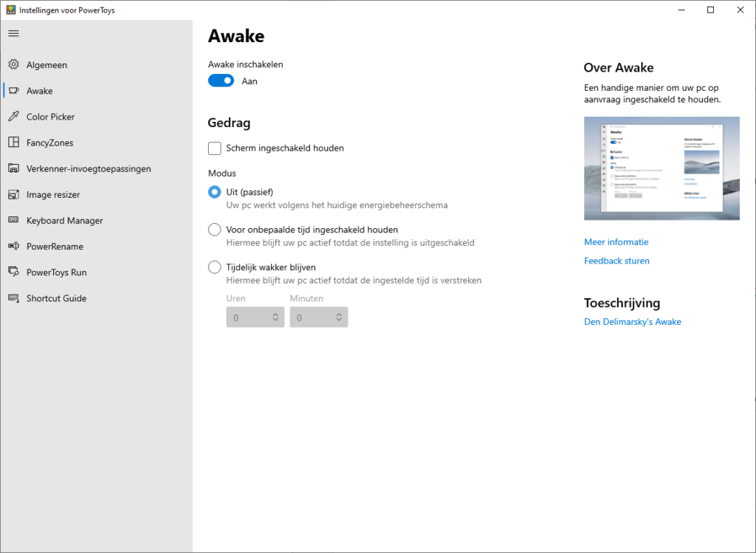Image resolution: width=756 pixels, height=553 pixels.
Task: Click the Color Picker eyedropper icon
Action: (13, 116)
